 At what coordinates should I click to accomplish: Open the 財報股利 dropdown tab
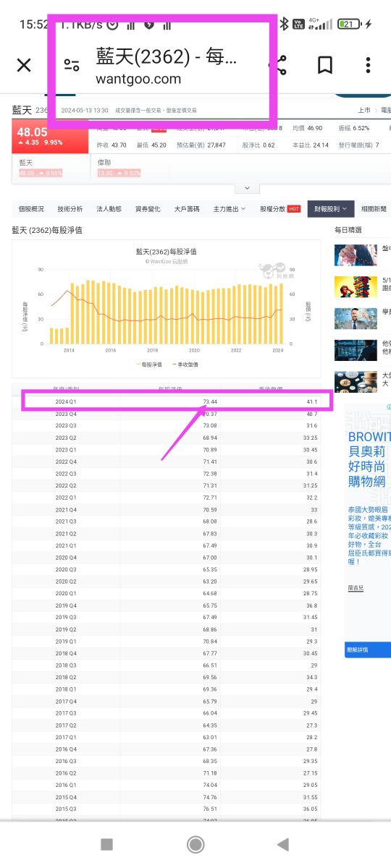331,209
